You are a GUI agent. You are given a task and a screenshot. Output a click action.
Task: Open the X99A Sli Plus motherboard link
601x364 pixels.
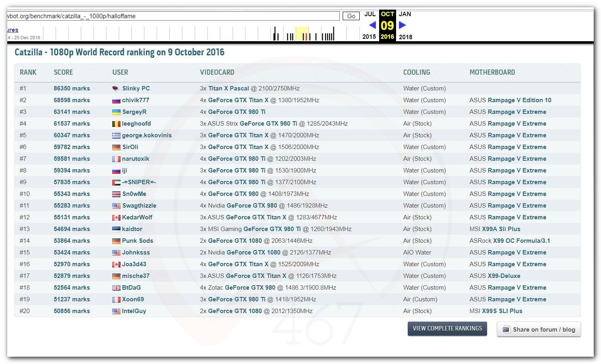(501, 229)
